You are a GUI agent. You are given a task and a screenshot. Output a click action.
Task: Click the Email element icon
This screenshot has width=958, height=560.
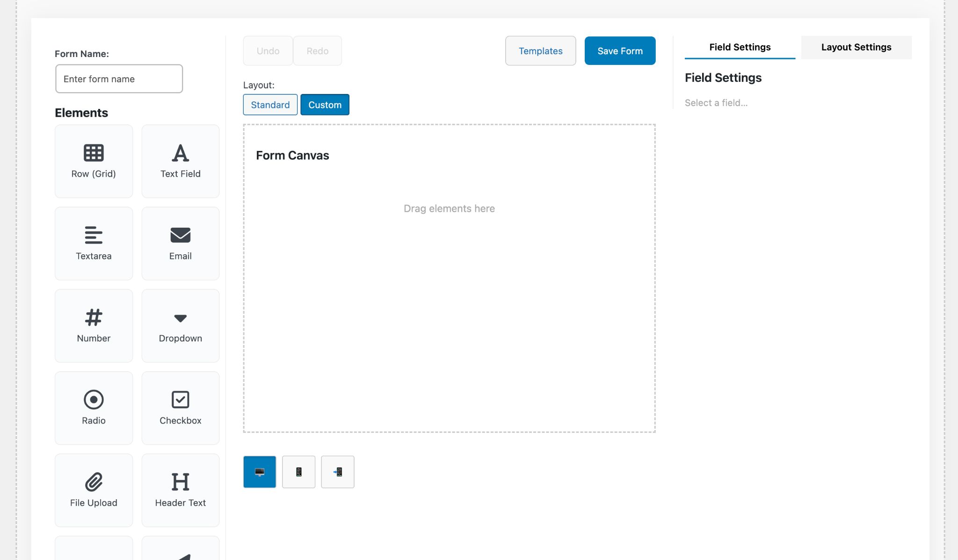point(180,235)
